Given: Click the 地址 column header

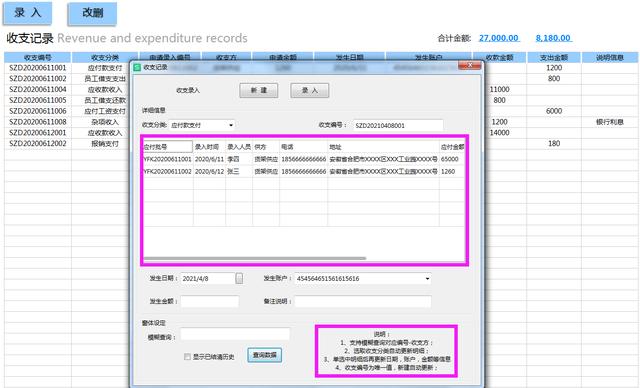Looking at the screenshot, I should [x=383, y=146].
